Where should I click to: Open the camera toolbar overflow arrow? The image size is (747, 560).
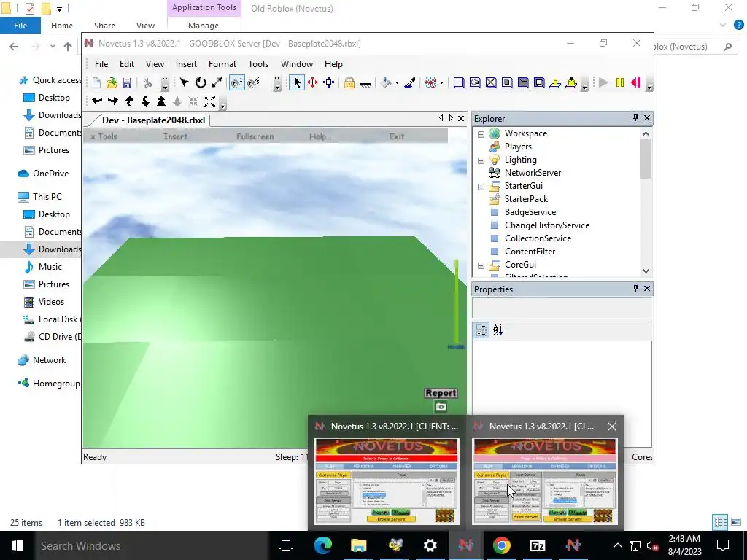[222, 103]
